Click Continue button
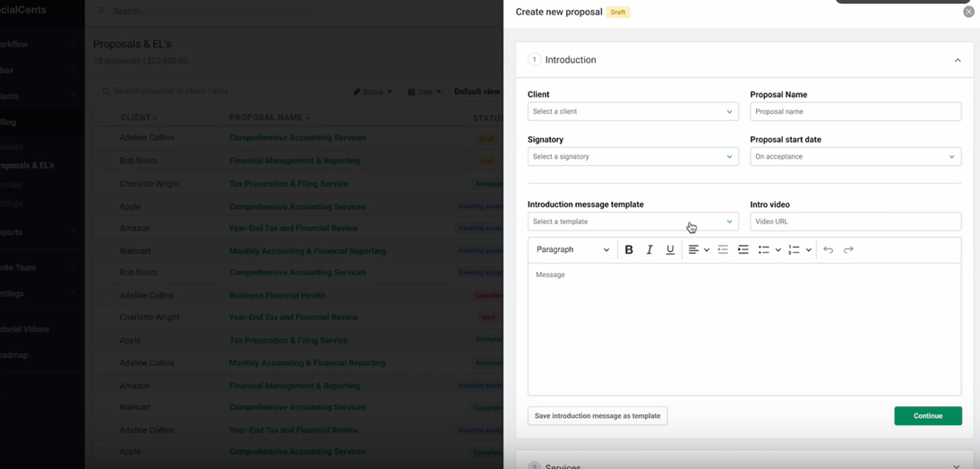Viewport: 980px width, 469px height. point(928,416)
